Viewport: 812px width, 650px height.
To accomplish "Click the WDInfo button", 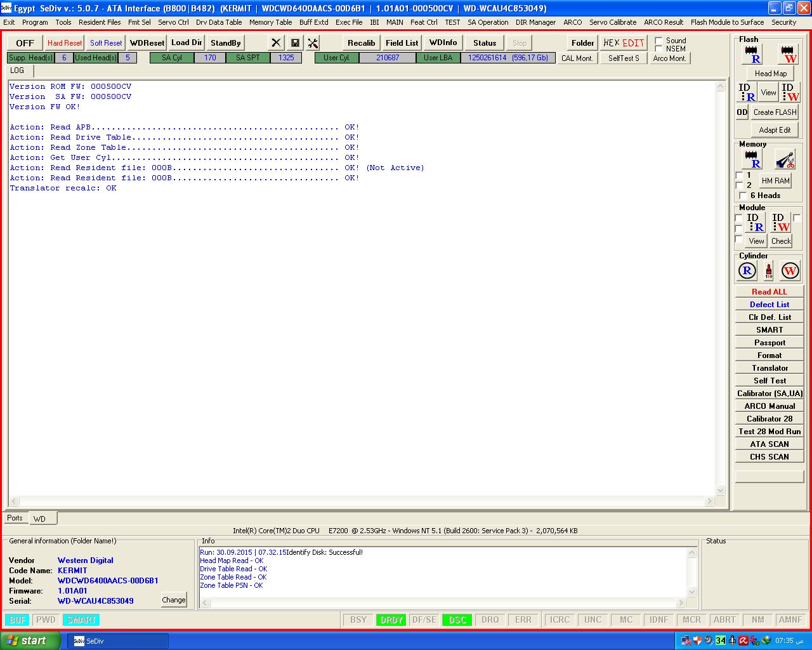I will click(443, 43).
